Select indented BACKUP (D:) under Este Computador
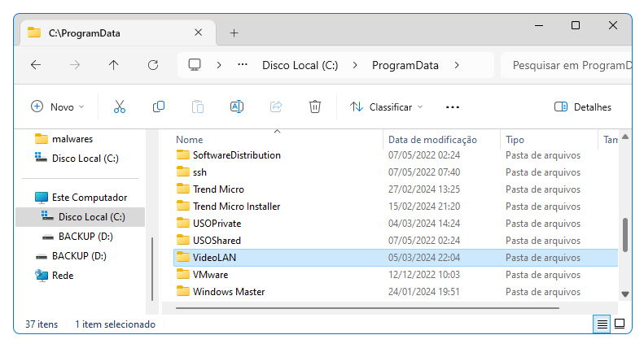The height and width of the screenshot is (348, 644). pyautogui.click(x=85, y=237)
